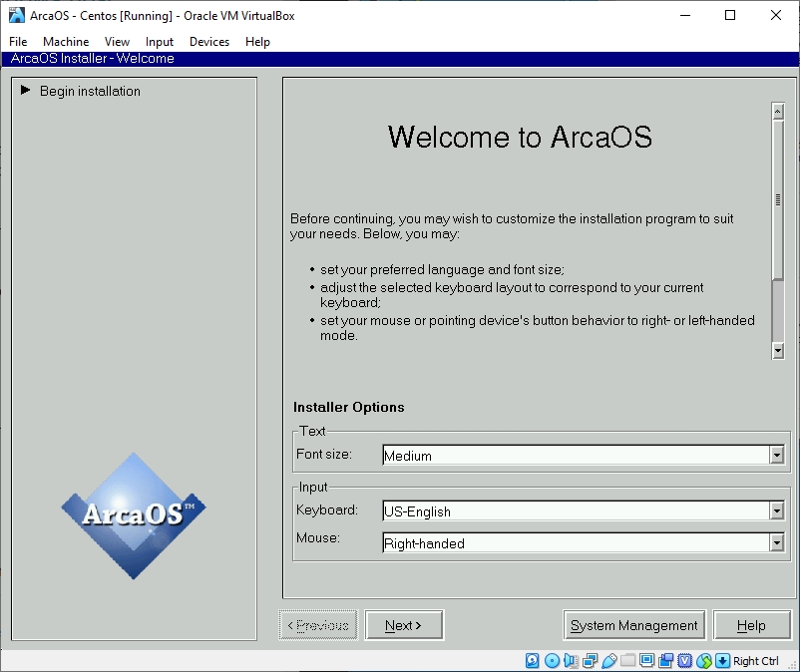Click the Right Ctrl host key label

[x=756, y=661]
